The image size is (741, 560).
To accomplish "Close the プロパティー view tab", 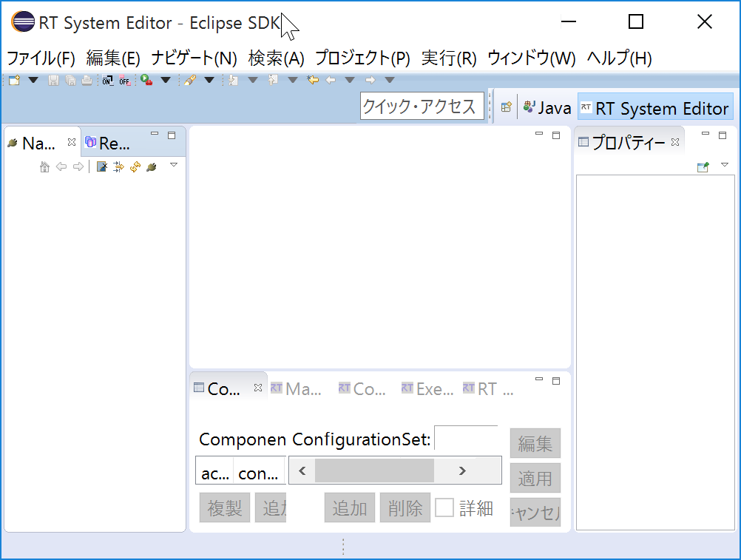I will 675,142.
